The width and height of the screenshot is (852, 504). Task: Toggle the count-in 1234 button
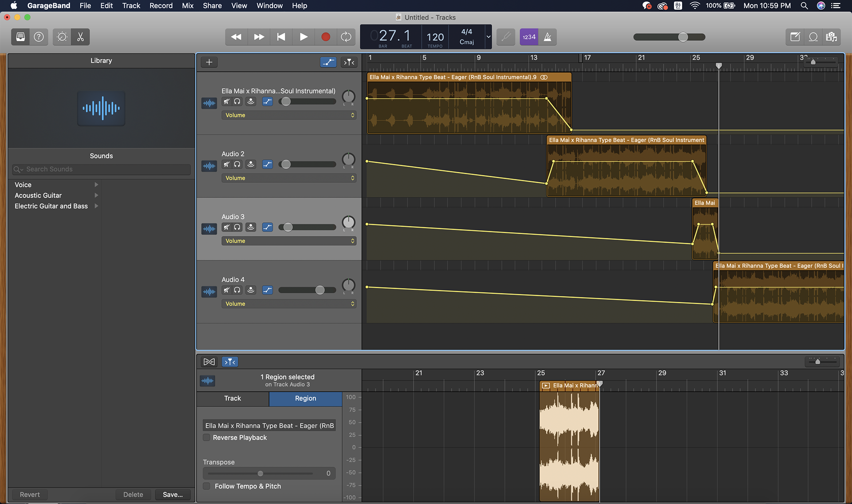[529, 37]
